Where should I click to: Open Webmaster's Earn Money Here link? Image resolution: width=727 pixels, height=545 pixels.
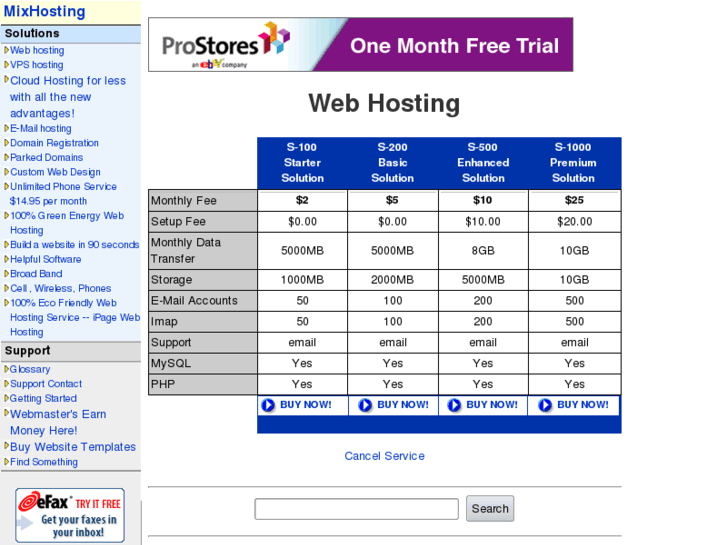click(x=58, y=422)
